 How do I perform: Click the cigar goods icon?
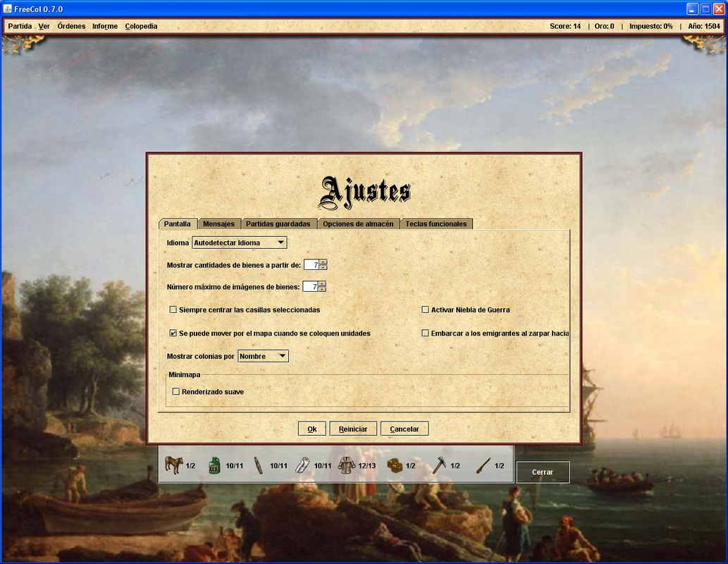click(x=259, y=465)
